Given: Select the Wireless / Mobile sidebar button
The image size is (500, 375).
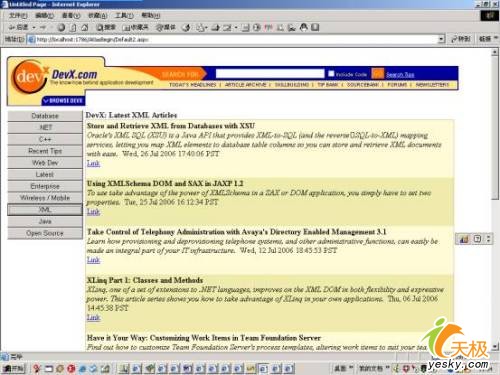Looking at the screenshot, I should point(45,198).
